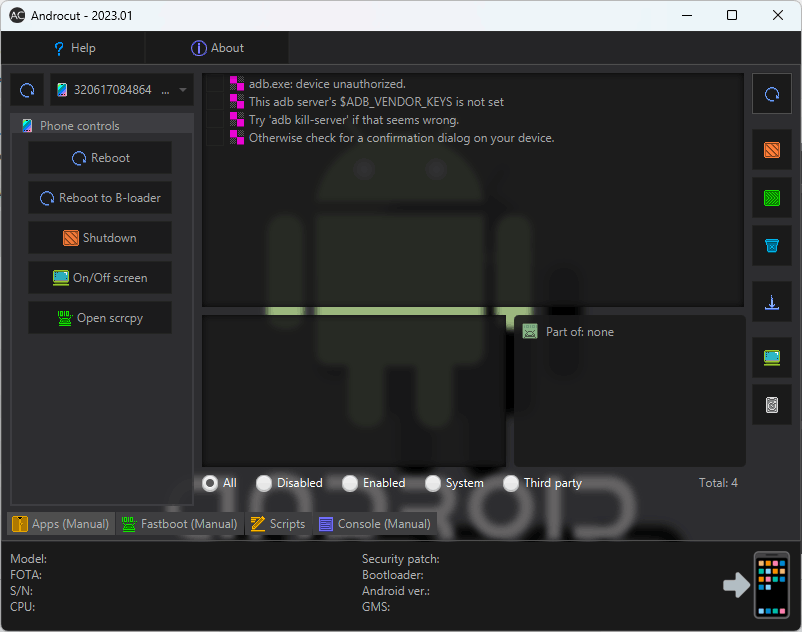
Task: Switch to the Fastboot (Manual) tab
Action: [x=180, y=523]
